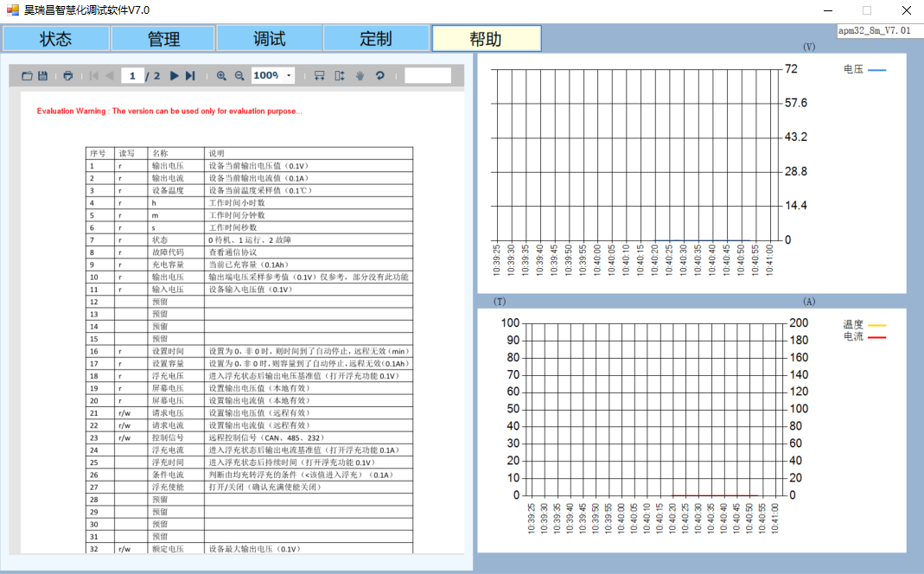Click the 帮助 tab button
This screenshot has height=574, width=924.
click(486, 39)
